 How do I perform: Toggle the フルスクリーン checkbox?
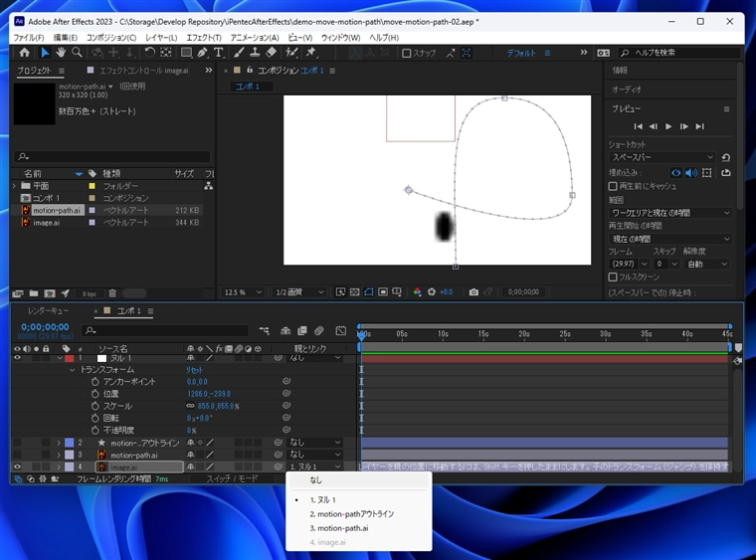click(x=613, y=278)
